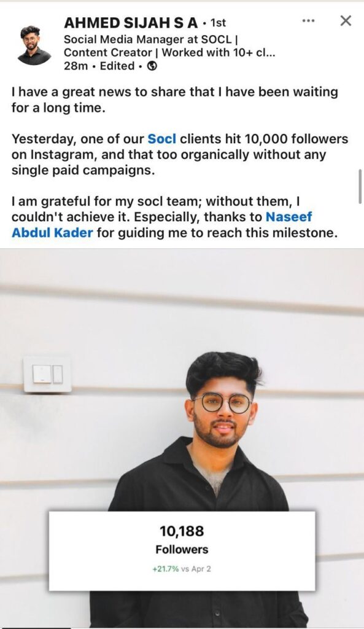The height and width of the screenshot is (629, 364).
Task: Follow the blue Socl company mention
Action: (x=162, y=139)
